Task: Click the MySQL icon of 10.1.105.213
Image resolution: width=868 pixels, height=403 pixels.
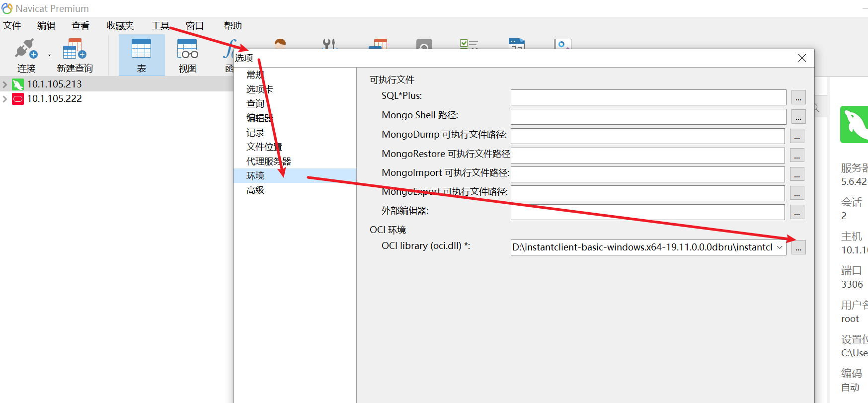Action: tap(18, 84)
